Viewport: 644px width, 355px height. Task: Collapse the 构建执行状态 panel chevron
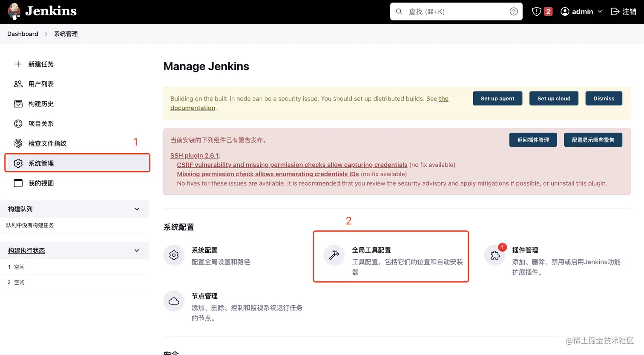point(137,250)
